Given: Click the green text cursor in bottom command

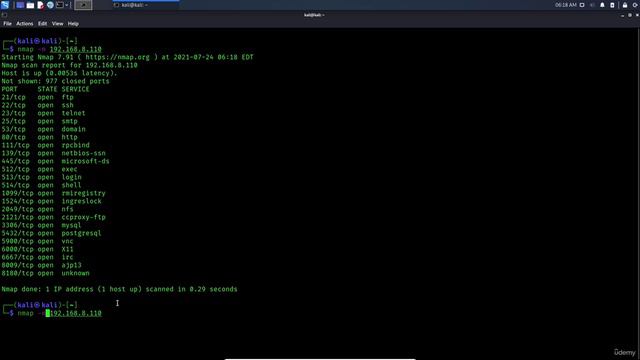Looking at the screenshot, I should [48, 313].
